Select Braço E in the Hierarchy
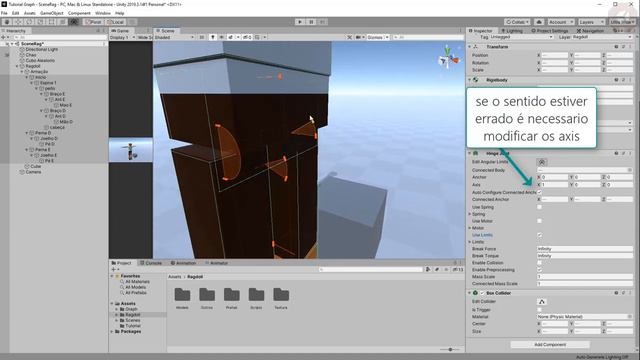The height and width of the screenshot is (360, 640). 57,94
